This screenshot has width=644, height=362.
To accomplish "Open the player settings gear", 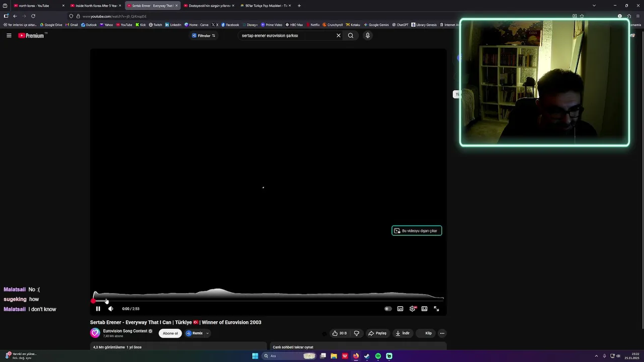I will [413, 309].
